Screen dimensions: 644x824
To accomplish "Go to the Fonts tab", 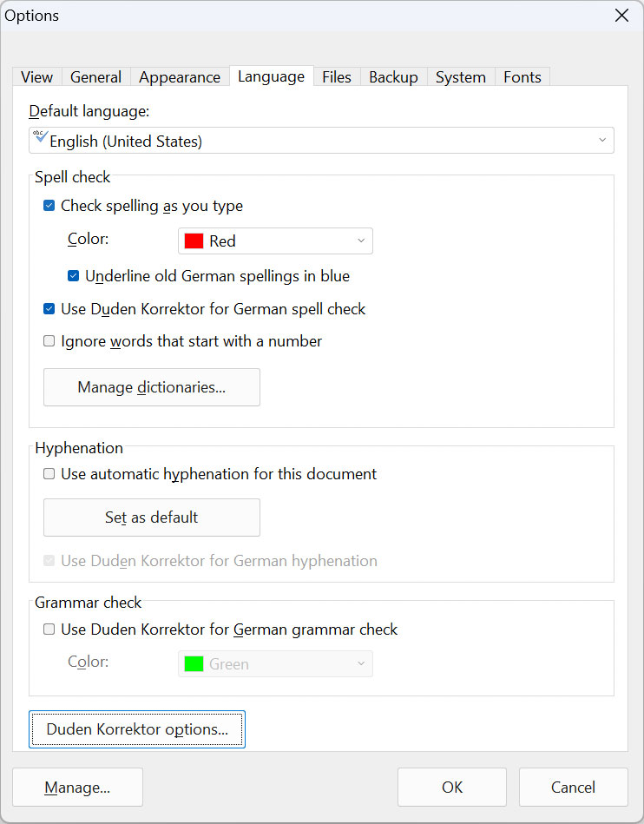I will coord(522,77).
